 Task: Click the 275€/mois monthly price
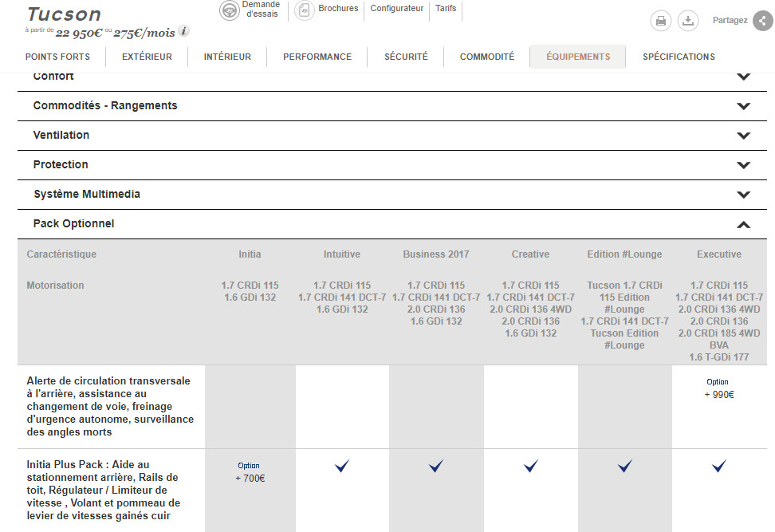coord(144,33)
